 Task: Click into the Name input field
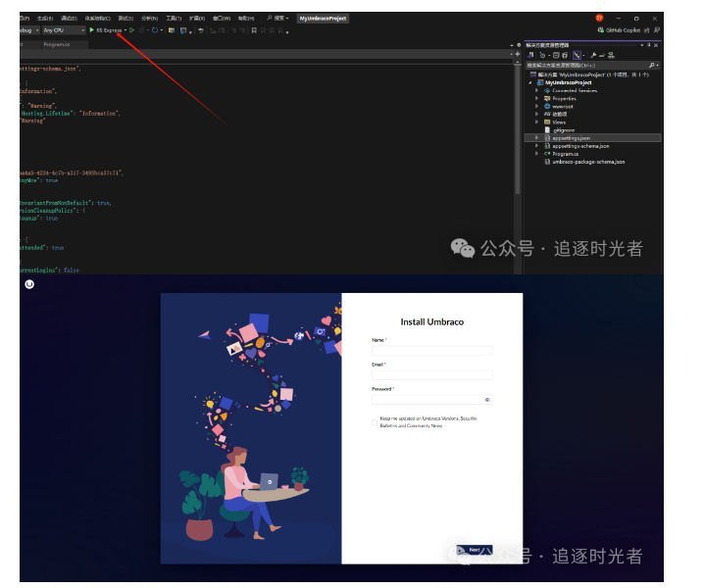(x=432, y=351)
